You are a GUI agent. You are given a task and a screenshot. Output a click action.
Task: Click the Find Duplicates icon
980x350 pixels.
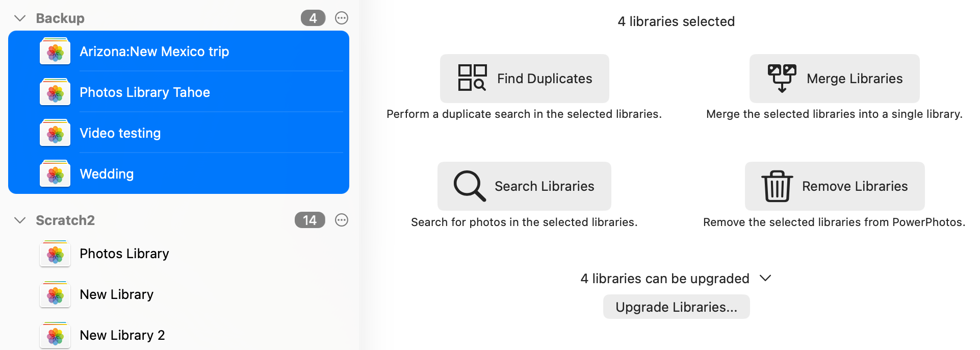473,78
